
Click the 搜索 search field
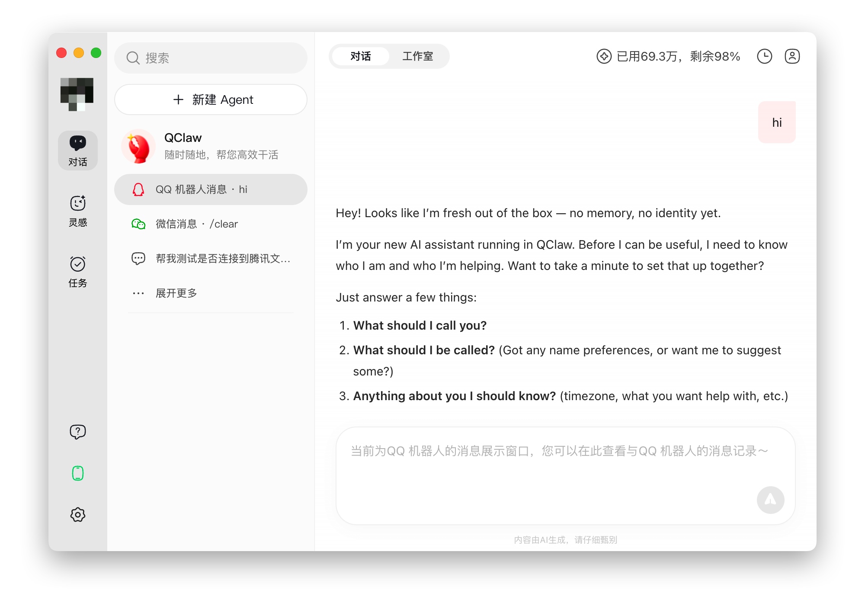(211, 58)
